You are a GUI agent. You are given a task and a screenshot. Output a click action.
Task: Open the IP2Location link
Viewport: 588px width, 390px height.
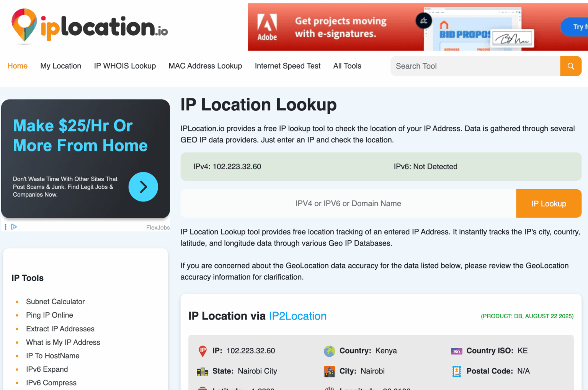[297, 316]
